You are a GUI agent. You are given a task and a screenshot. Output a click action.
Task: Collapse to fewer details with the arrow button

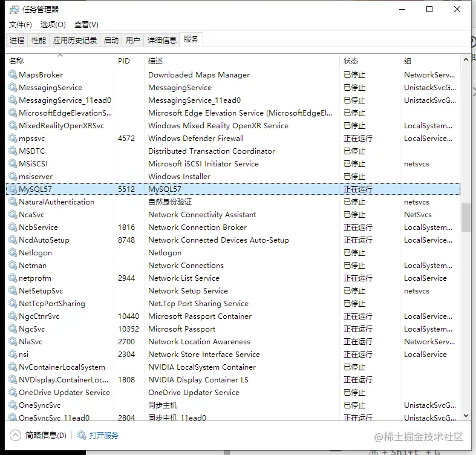point(15,435)
